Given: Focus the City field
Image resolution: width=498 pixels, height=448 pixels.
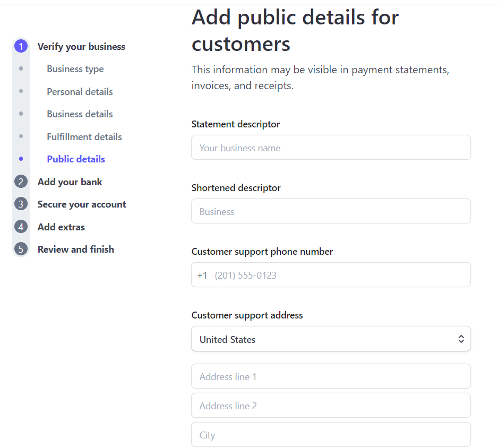Looking at the screenshot, I should [331, 435].
